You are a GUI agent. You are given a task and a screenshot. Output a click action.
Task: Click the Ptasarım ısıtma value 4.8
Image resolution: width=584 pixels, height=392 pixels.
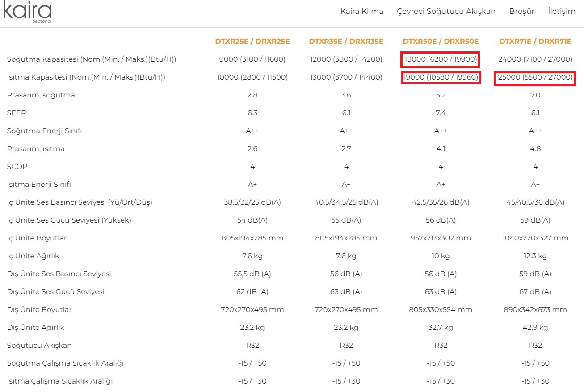coord(535,149)
